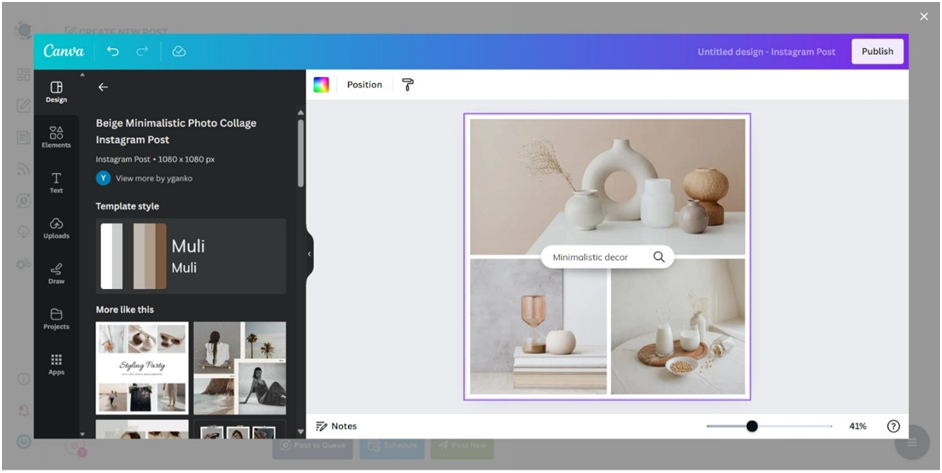Redo the last action
Screen dimensions: 942x473
tap(142, 51)
